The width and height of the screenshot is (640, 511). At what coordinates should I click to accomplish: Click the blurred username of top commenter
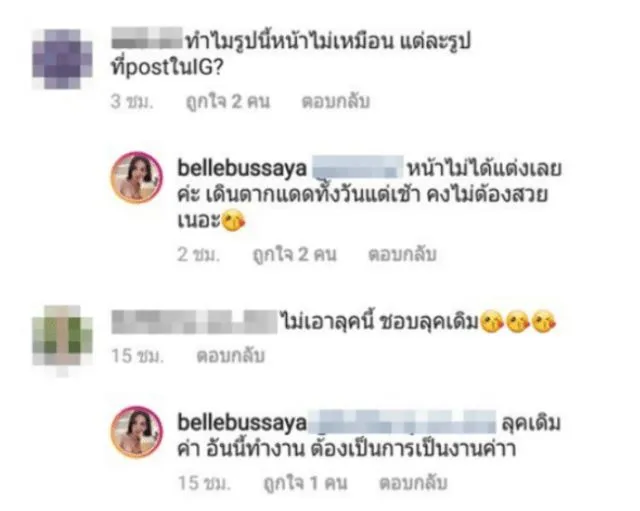coord(147,38)
